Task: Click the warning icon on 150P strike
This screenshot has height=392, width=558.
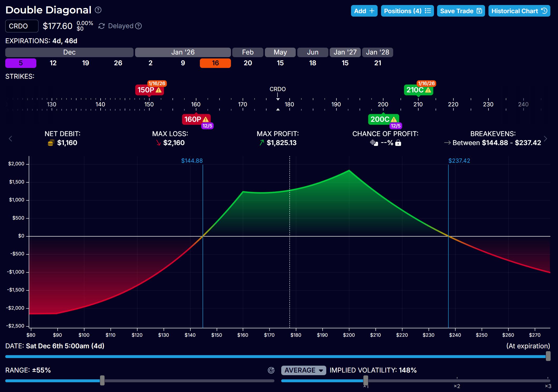Action: tap(159, 90)
